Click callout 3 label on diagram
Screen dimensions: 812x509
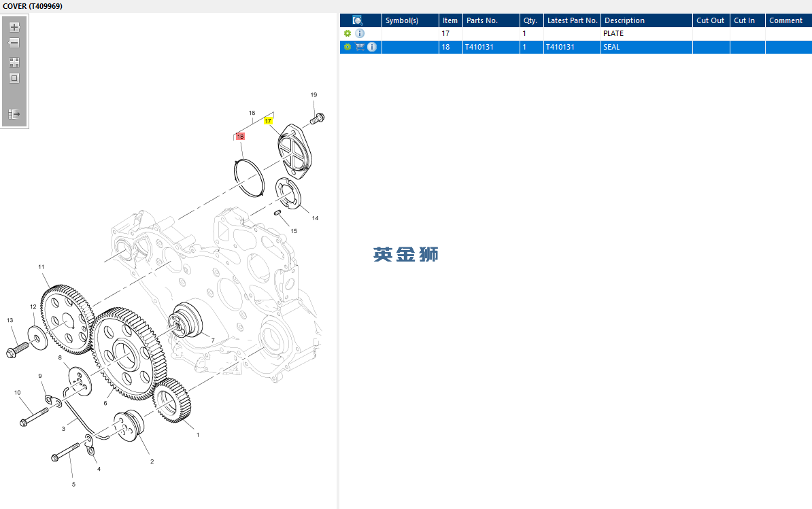[x=64, y=428]
